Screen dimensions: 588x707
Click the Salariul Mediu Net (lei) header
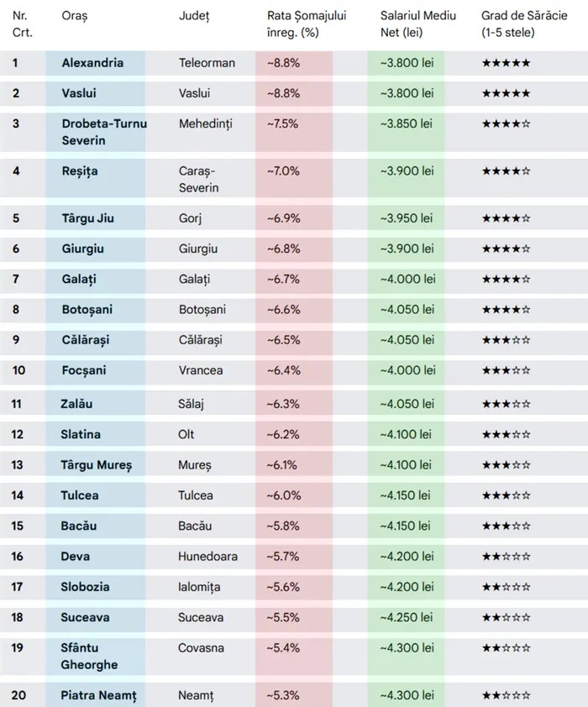413,24
